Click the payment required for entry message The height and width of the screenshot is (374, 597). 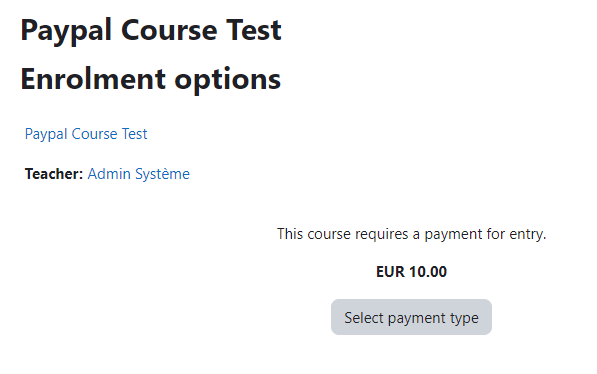point(411,234)
